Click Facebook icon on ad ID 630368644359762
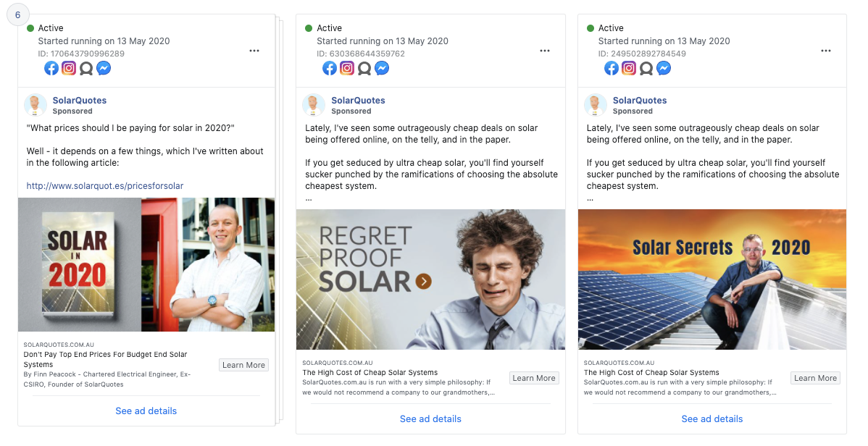 click(x=330, y=68)
